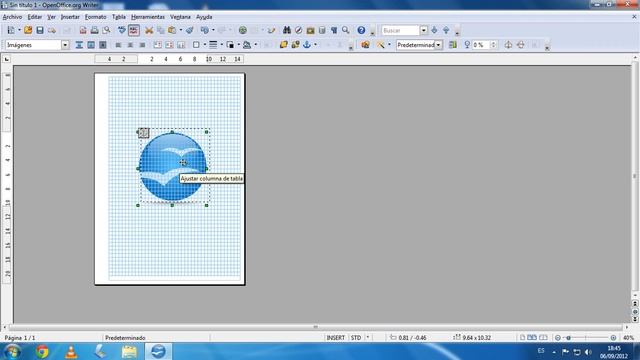This screenshot has height=360, width=640.
Task: Expand the Borders dropdown arrow
Action: pyautogui.click(x=204, y=45)
